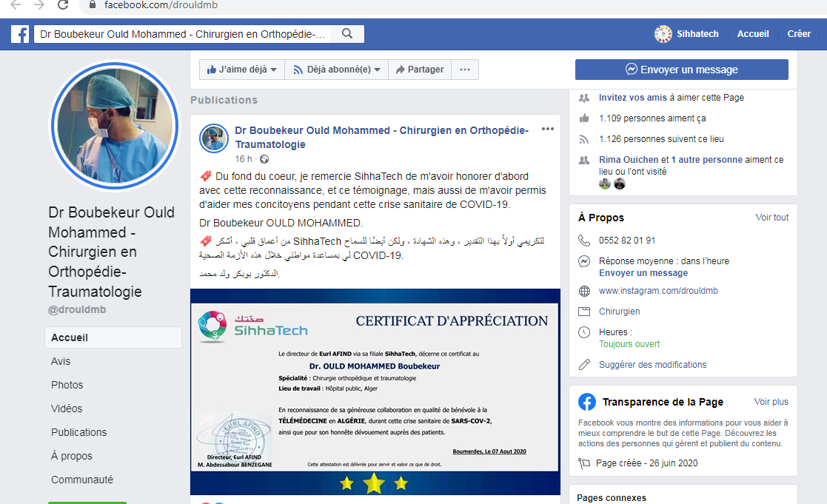This screenshot has width=827, height=504.
Task: Open the www.instagram.com/drouldmb link
Action: click(657, 291)
